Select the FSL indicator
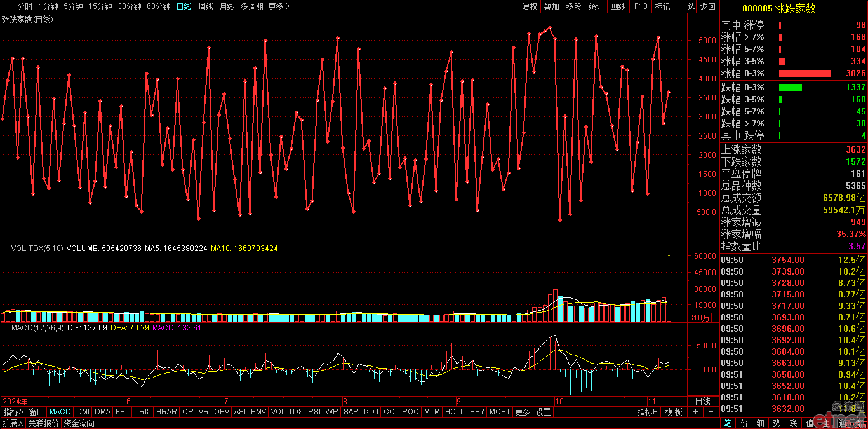Viewport: 868px width, 429px height. click(123, 412)
